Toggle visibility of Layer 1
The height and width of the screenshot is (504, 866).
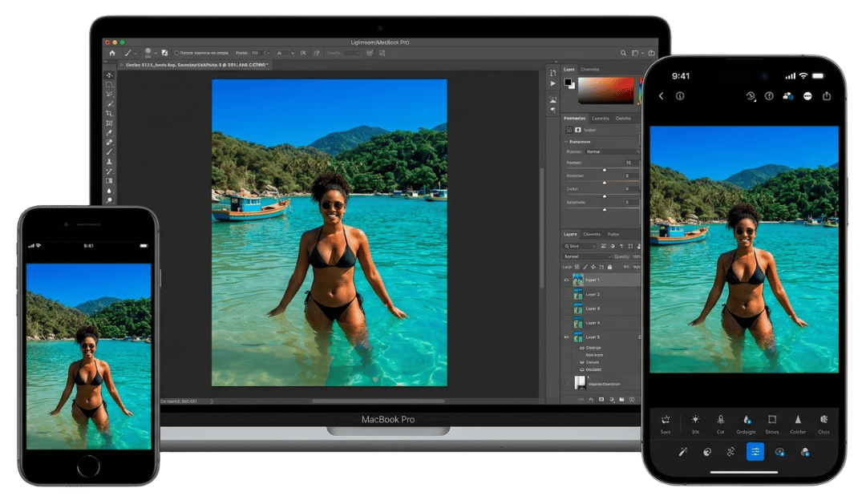[x=567, y=280]
